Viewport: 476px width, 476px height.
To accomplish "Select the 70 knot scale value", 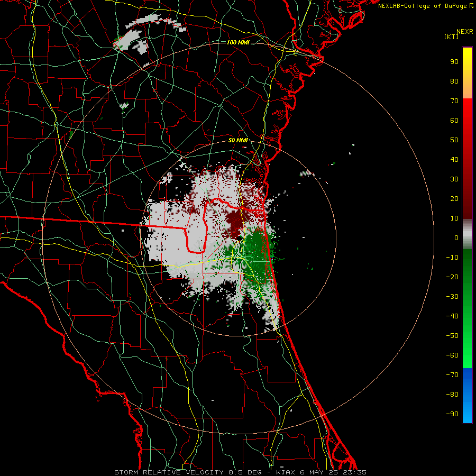I will (x=454, y=101).
